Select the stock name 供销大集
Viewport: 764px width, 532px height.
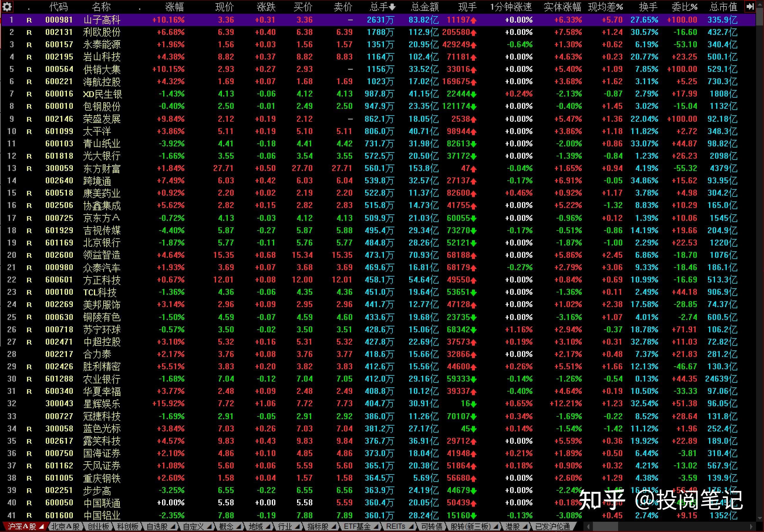point(102,70)
